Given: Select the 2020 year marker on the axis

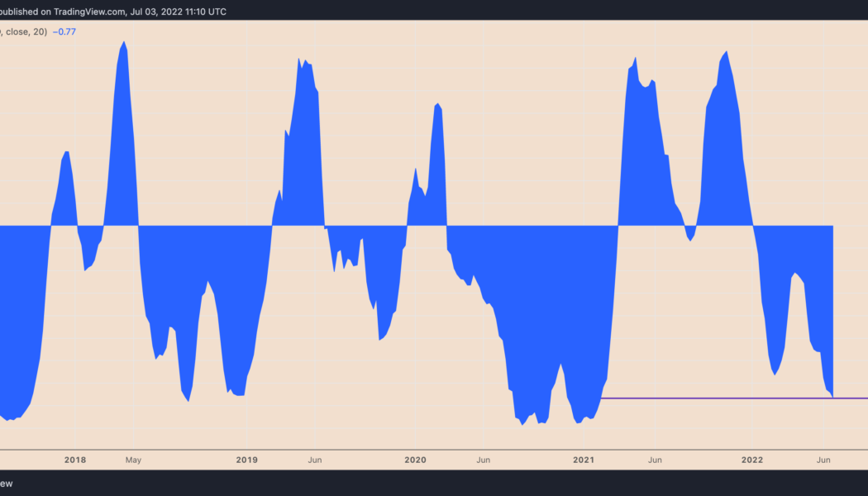Looking at the screenshot, I should pos(415,460).
